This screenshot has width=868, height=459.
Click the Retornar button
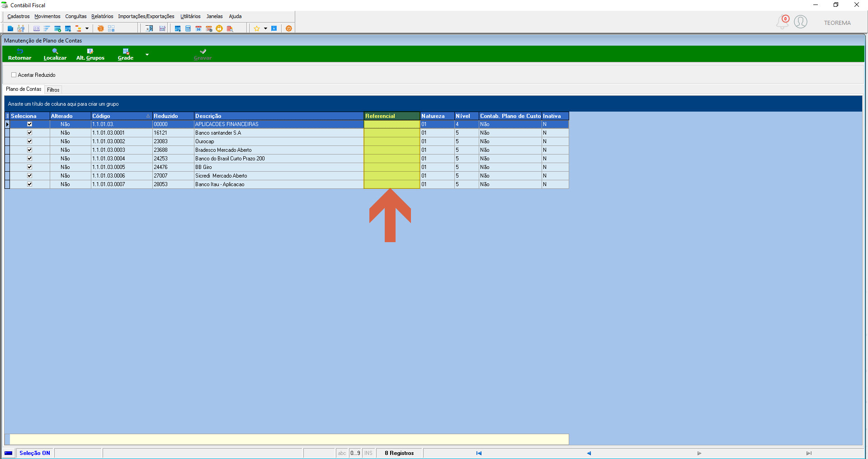point(20,54)
